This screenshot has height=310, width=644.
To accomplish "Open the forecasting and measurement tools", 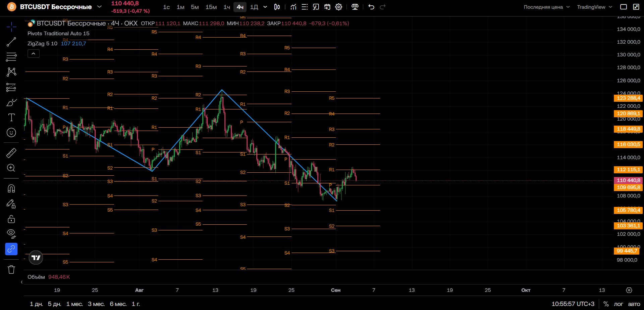I will click(x=11, y=87).
